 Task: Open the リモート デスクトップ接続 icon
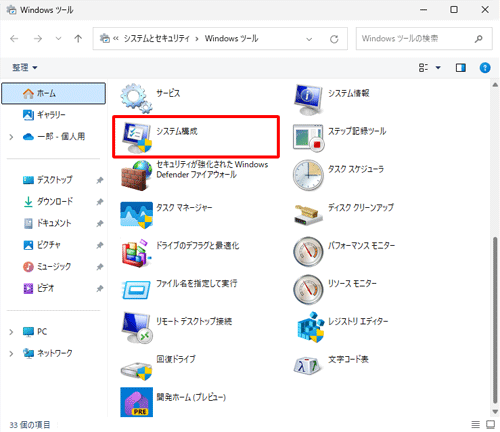(137, 328)
